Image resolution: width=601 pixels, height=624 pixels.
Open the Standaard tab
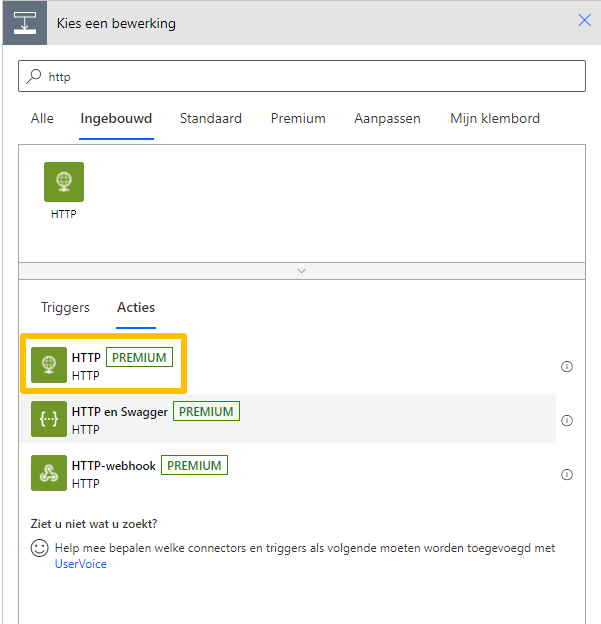click(211, 119)
